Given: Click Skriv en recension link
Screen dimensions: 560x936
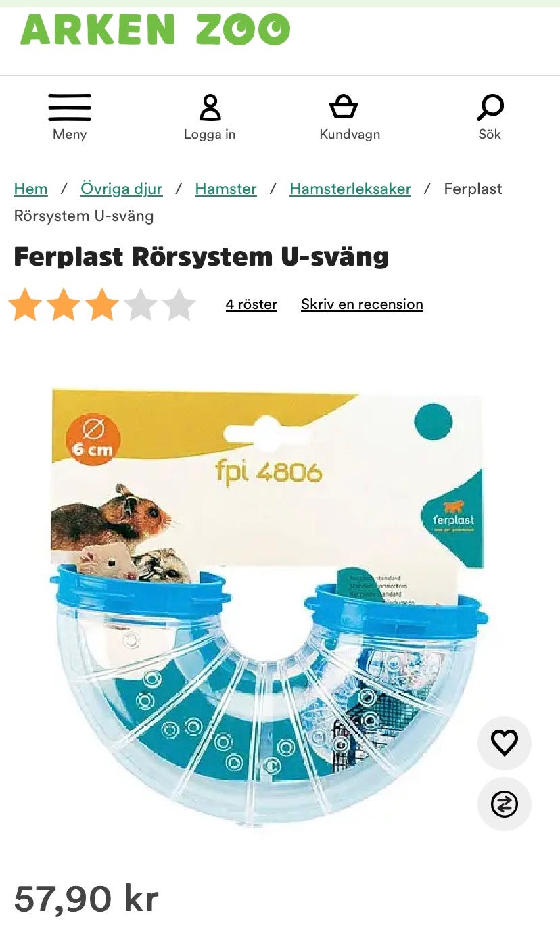Looking at the screenshot, I should pos(362,304).
